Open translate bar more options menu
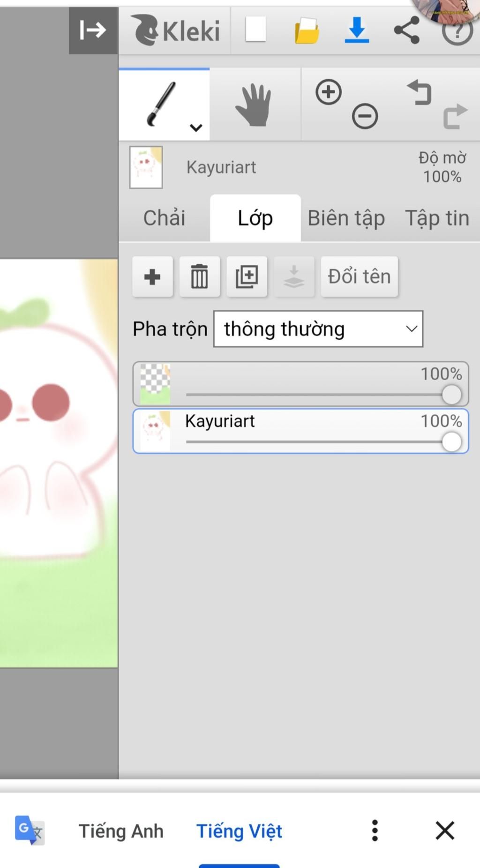Screen dimensions: 480x868 pyautogui.click(x=375, y=831)
